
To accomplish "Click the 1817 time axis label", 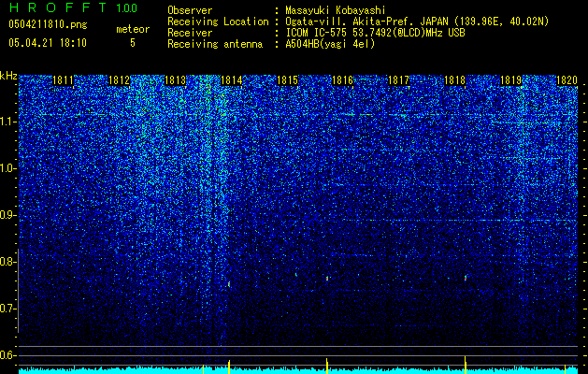I will pyautogui.click(x=398, y=80).
